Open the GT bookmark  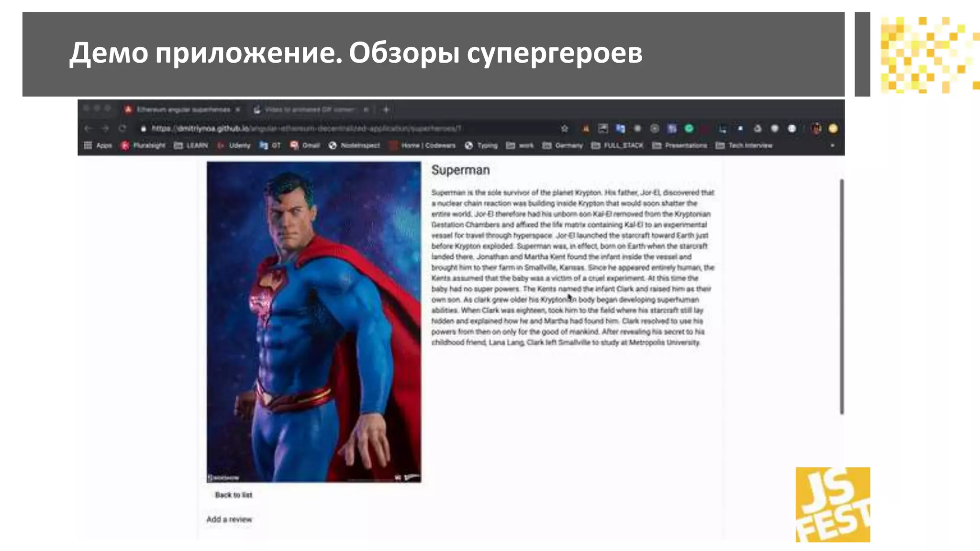click(270, 145)
